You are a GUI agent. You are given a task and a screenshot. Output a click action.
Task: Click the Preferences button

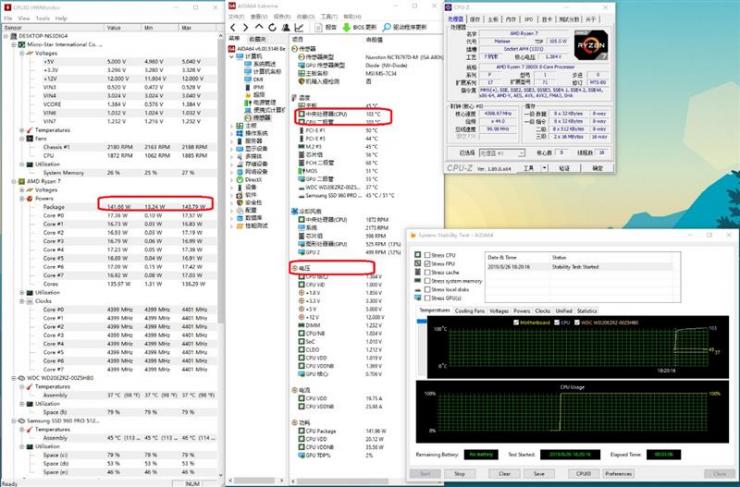click(x=618, y=473)
